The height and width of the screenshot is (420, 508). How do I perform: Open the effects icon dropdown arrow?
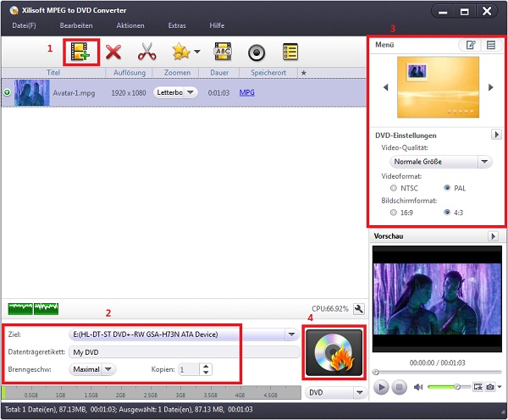coord(197,52)
